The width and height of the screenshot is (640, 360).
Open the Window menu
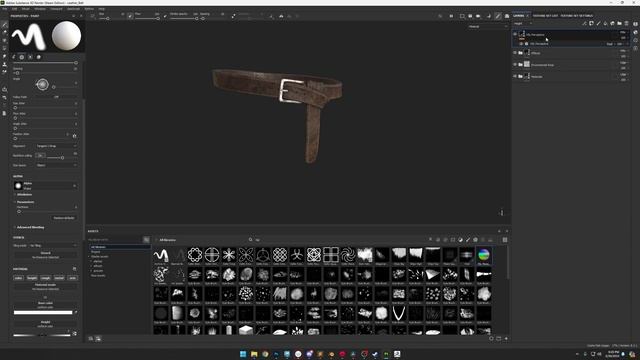40,9
